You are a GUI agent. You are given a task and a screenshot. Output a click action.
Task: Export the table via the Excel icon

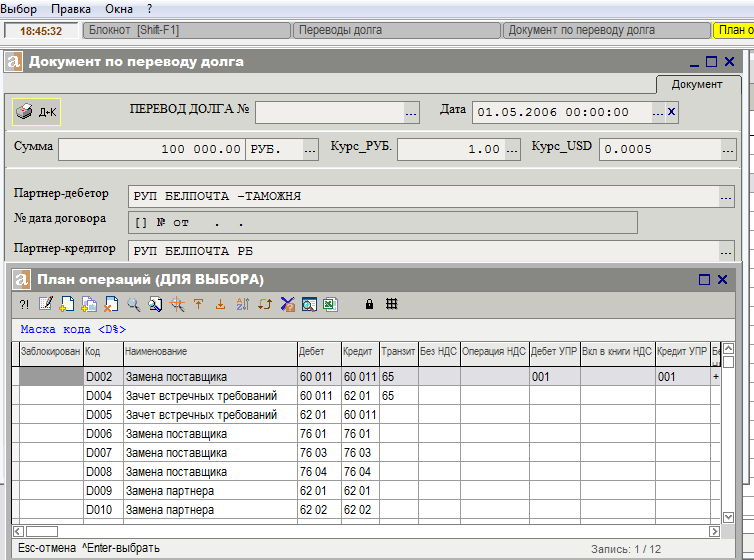330,304
